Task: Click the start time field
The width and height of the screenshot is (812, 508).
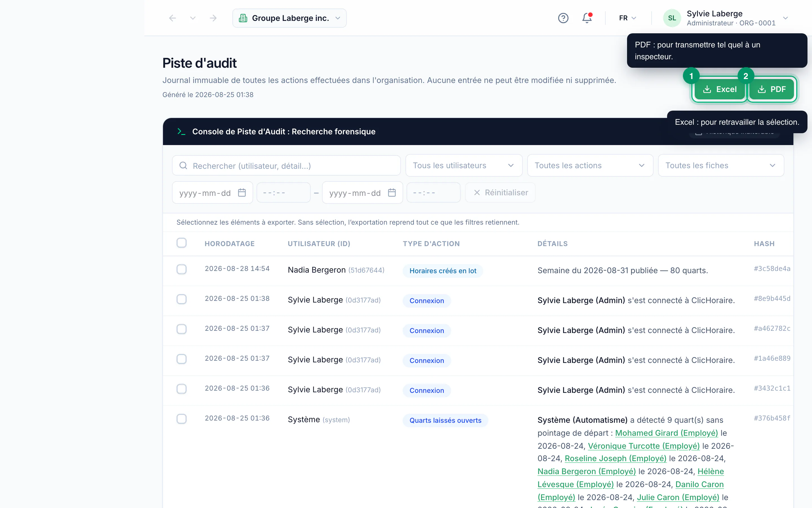Action: click(x=284, y=193)
